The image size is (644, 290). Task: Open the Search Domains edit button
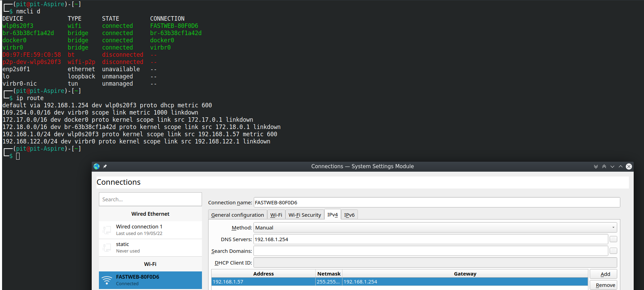[x=613, y=251]
